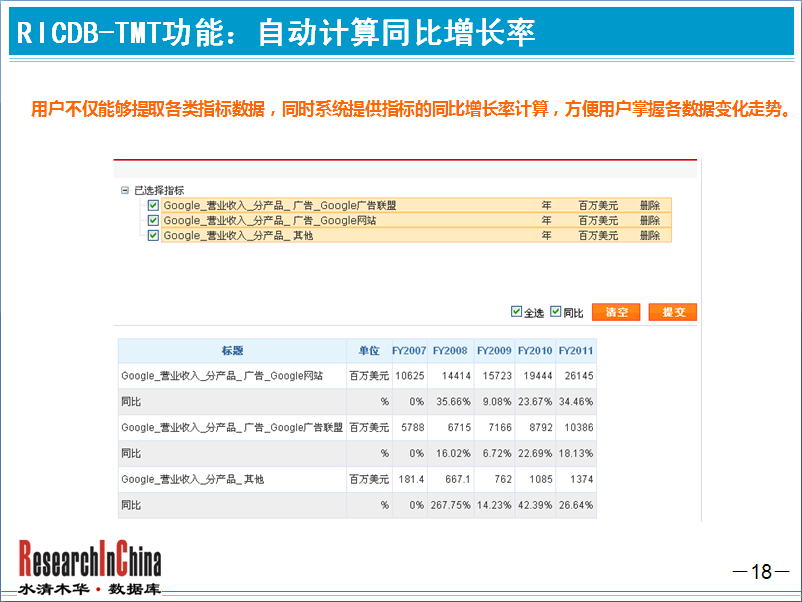Click the 8792 table cell
Image resolution: width=802 pixels, height=602 pixels.
tap(535, 428)
